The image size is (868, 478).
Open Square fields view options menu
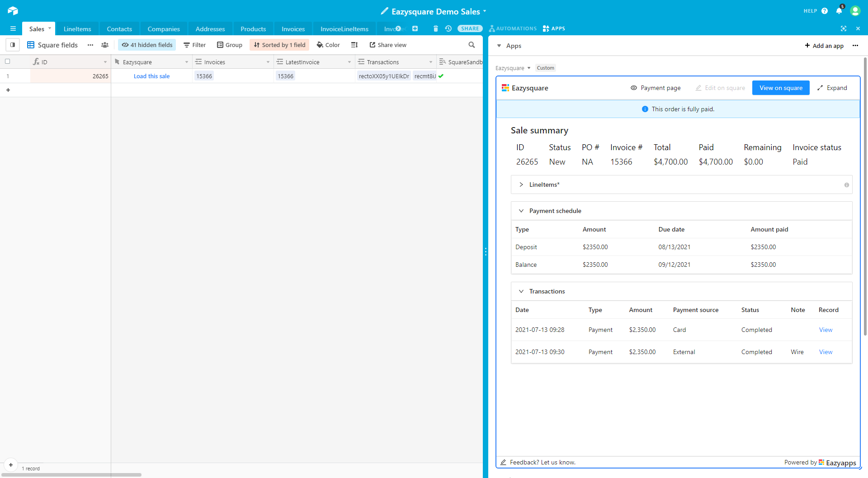tap(90, 45)
